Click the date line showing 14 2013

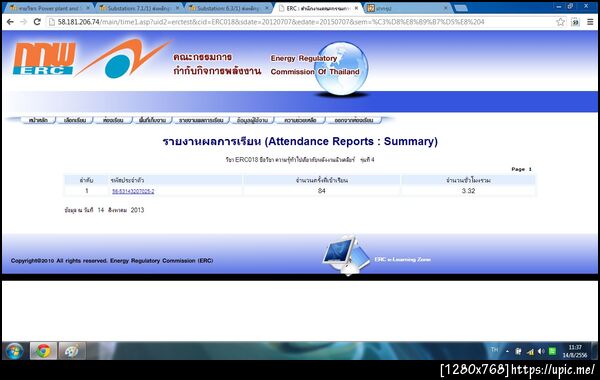point(104,210)
